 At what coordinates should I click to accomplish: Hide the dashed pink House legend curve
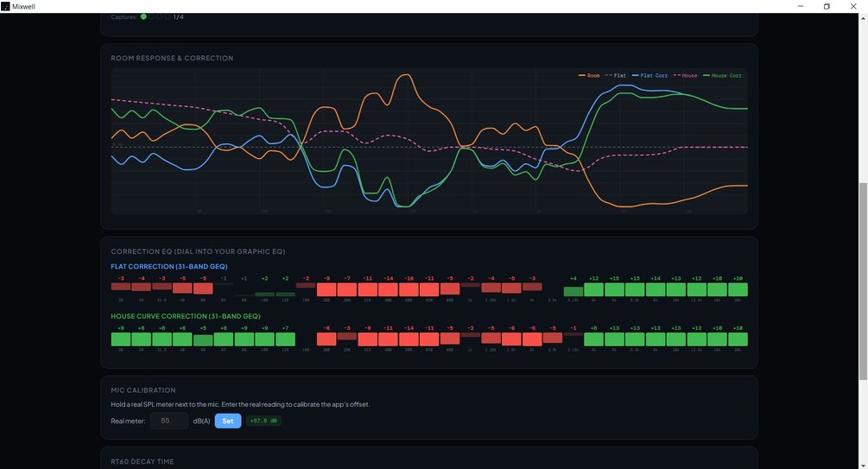[685, 75]
